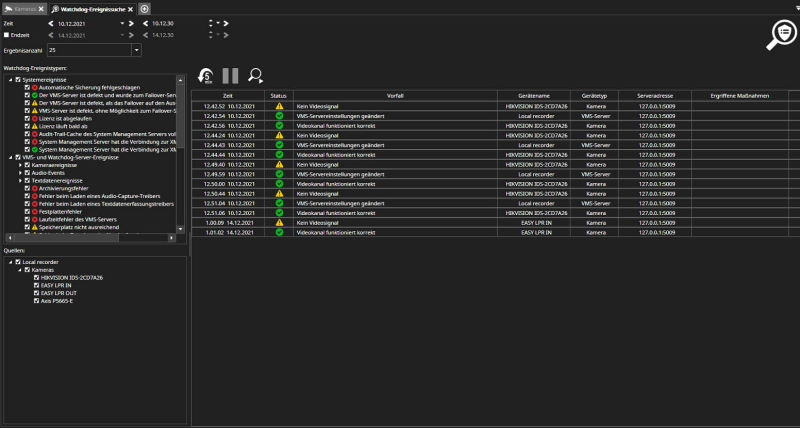
Task: Click the event types horizontal scrollbar
Action: 90,237
